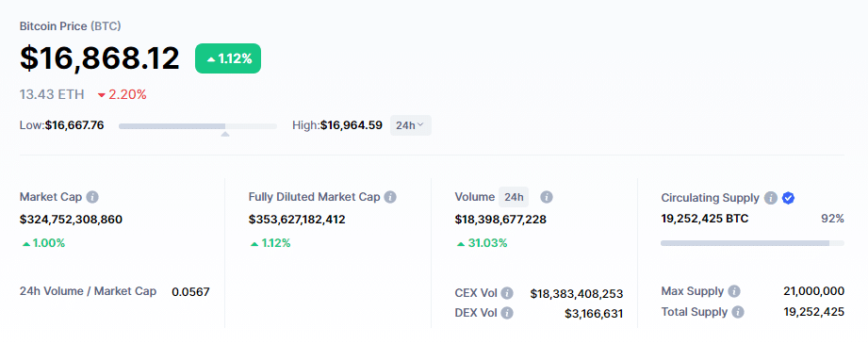The image size is (868, 344).
Task: Click the price range triangle marker
Action: point(224,134)
